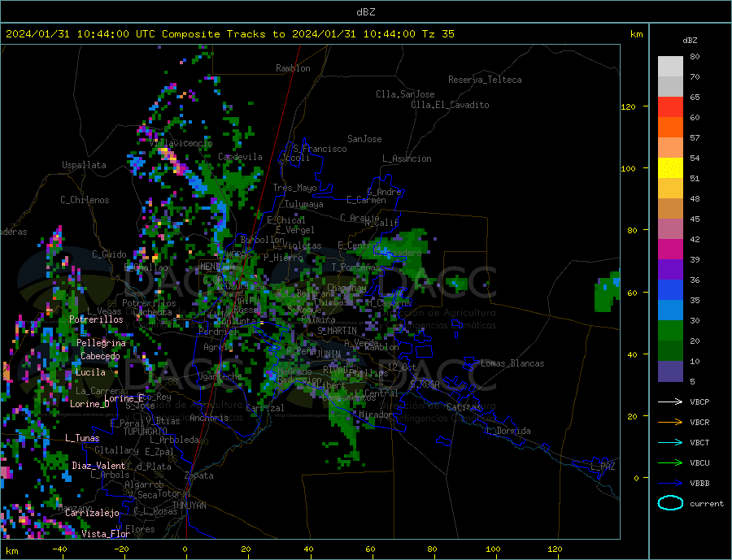Viewport: 732px width, 560px height.
Task: Click the 'Lucila' map label
Action: 90,372
